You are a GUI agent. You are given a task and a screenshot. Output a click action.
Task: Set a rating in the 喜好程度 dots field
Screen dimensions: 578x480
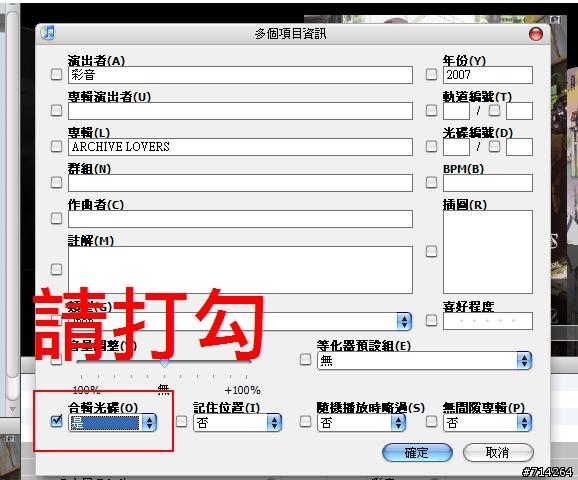[x=488, y=321]
